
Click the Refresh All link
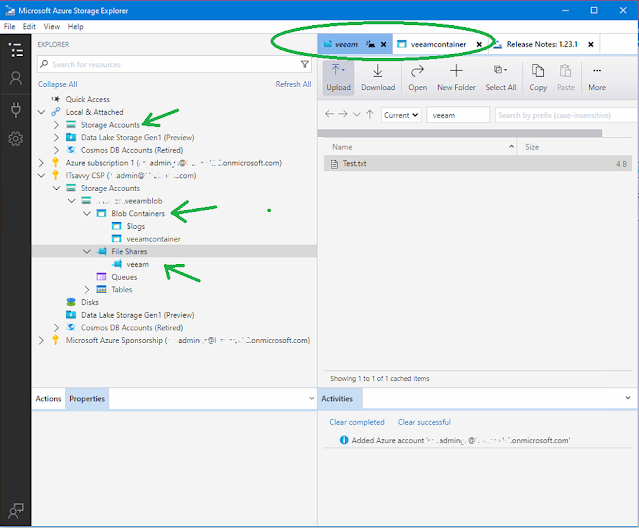(x=293, y=84)
